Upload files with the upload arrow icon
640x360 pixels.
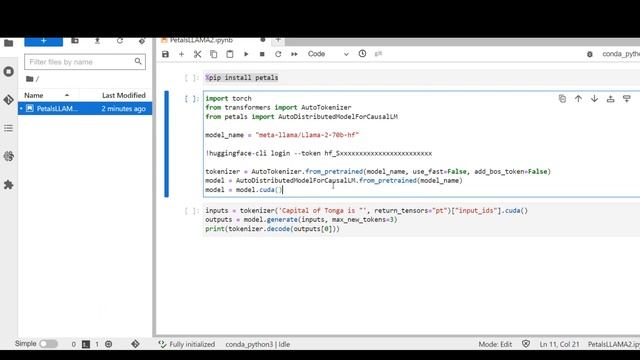click(x=97, y=41)
